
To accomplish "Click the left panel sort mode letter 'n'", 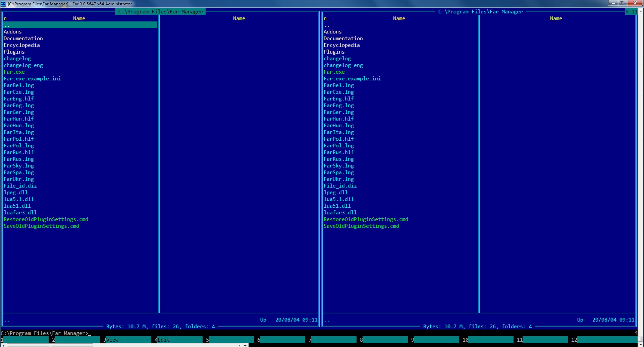I will (5, 18).
